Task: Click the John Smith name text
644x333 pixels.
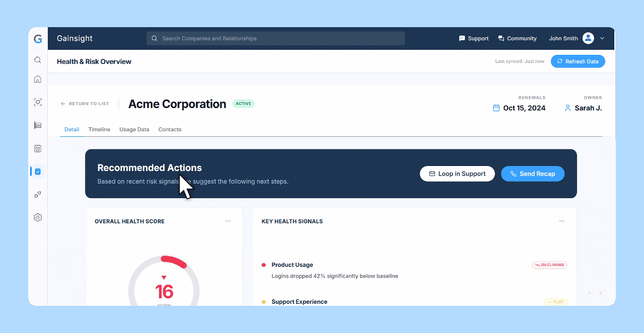Action: [x=563, y=38]
